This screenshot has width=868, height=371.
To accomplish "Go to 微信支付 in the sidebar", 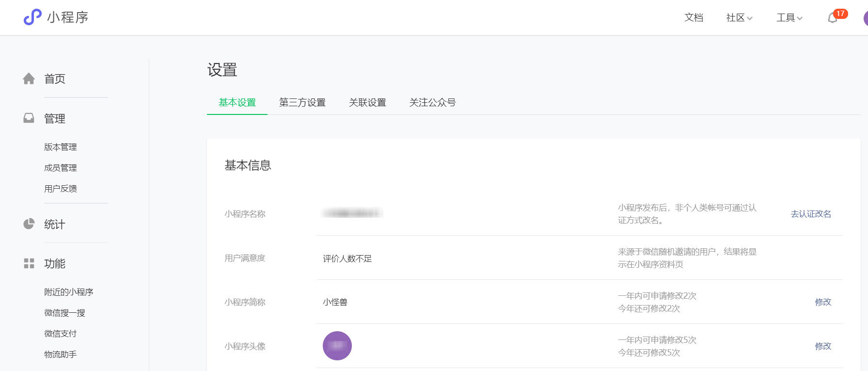I will click(61, 334).
